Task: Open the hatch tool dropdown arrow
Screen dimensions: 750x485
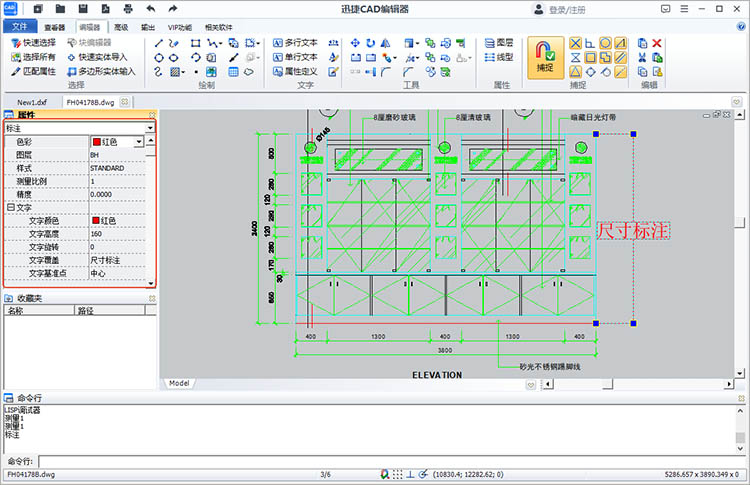Action: [183, 73]
